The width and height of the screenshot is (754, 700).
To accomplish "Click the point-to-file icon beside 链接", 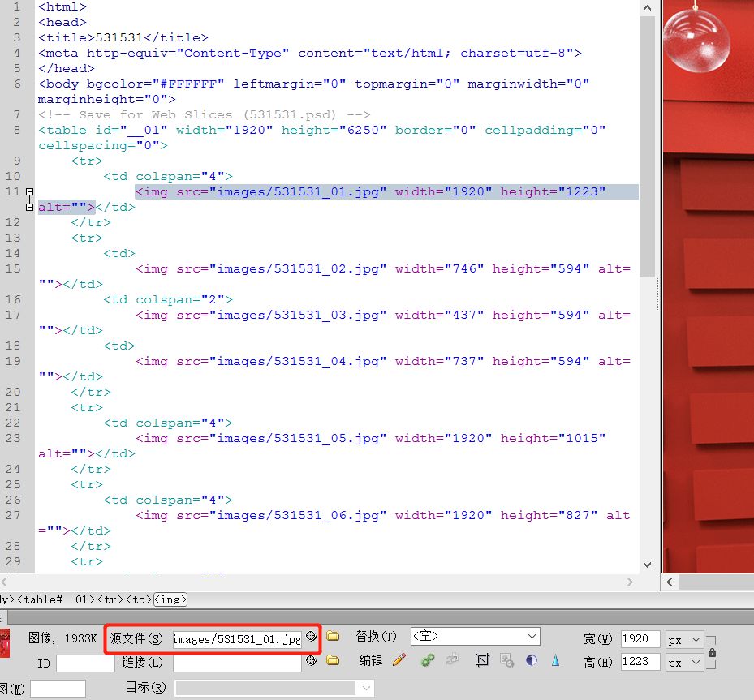I will click(x=311, y=660).
